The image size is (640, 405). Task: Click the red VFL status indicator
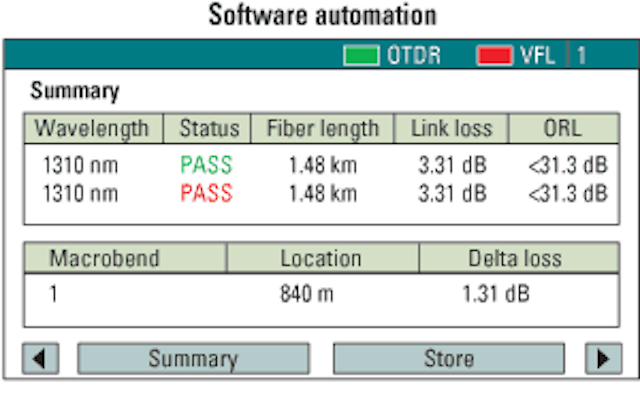pos(494,55)
